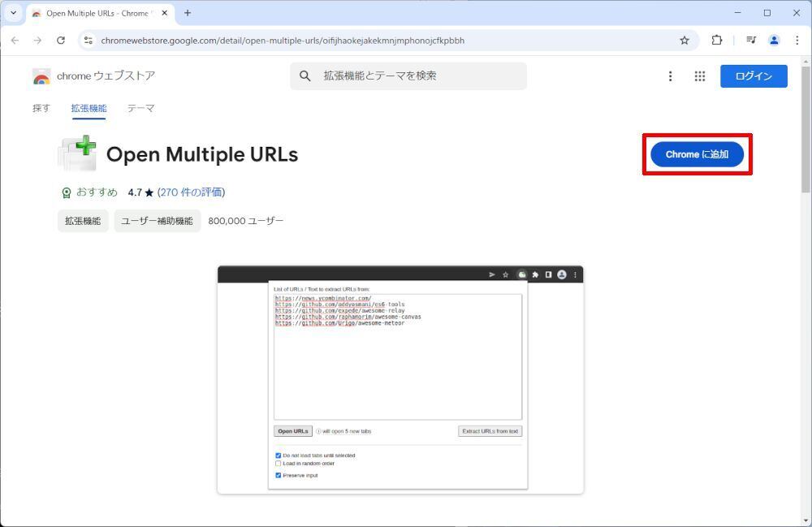Screen dimensions: 812x527
Task: Switch to the 拡張機能 tab
Action: (x=89, y=108)
